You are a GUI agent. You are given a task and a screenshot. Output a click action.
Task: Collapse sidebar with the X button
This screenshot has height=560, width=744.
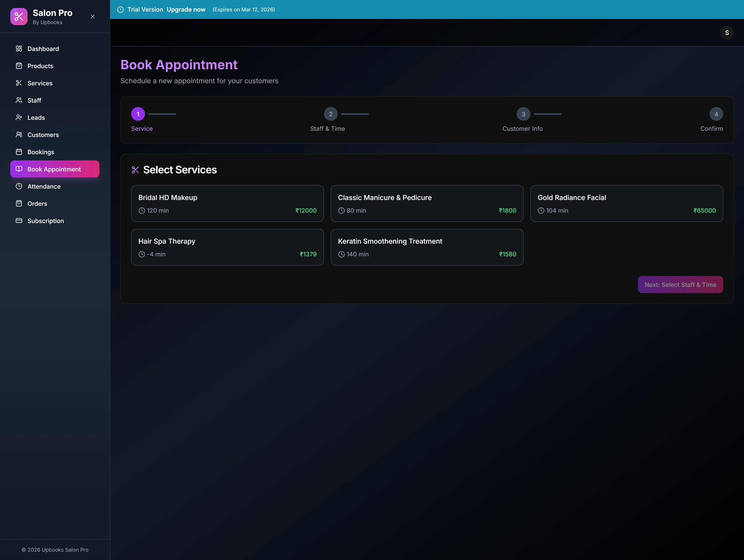click(93, 17)
